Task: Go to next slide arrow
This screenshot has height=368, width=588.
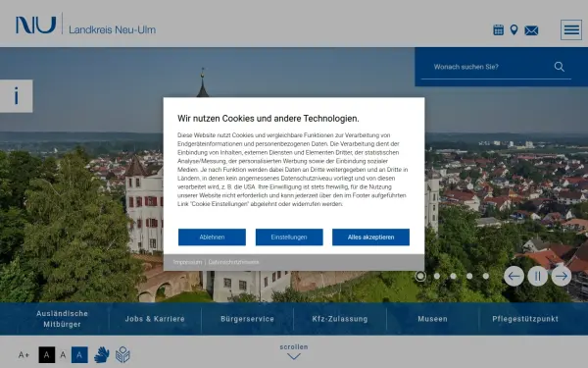Action: (561, 277)
